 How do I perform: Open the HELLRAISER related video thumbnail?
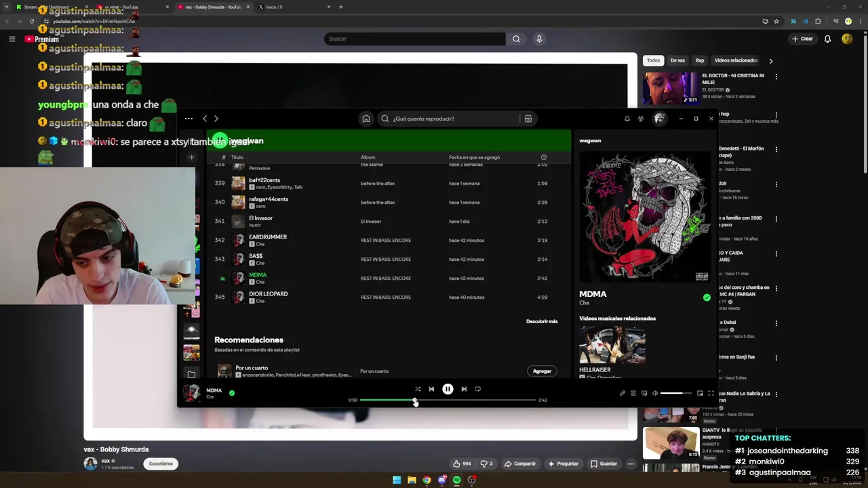point(612,345)
